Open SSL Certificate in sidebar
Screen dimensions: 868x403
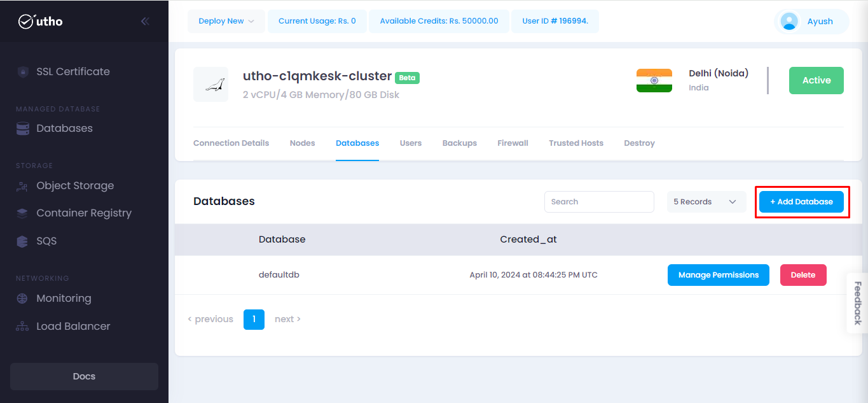pos(73,71)
